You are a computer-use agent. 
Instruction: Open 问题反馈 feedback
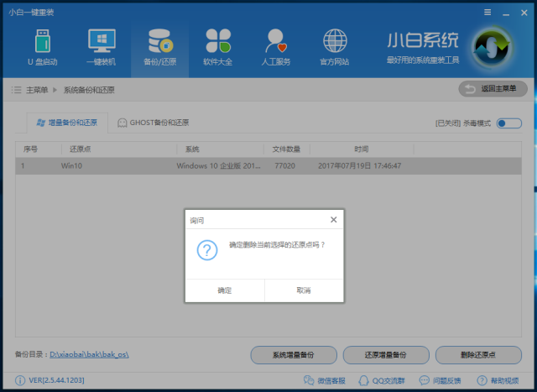coord(441,380)
